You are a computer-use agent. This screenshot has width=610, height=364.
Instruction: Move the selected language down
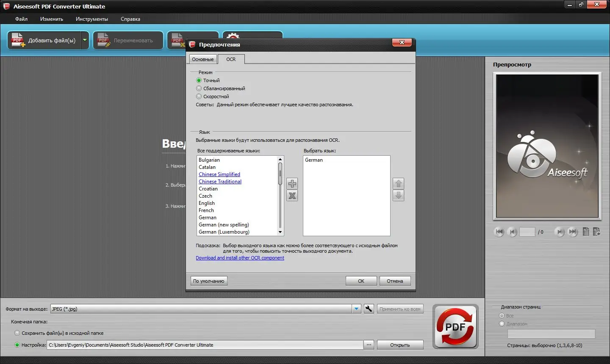click(398, 196)
